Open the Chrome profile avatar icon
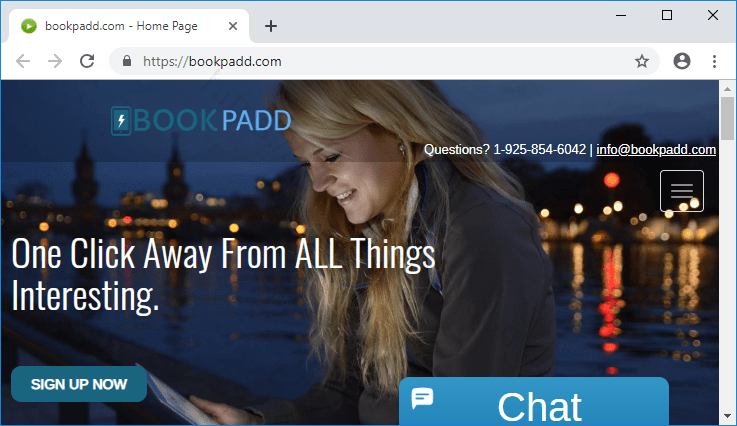 pos(682,61)
